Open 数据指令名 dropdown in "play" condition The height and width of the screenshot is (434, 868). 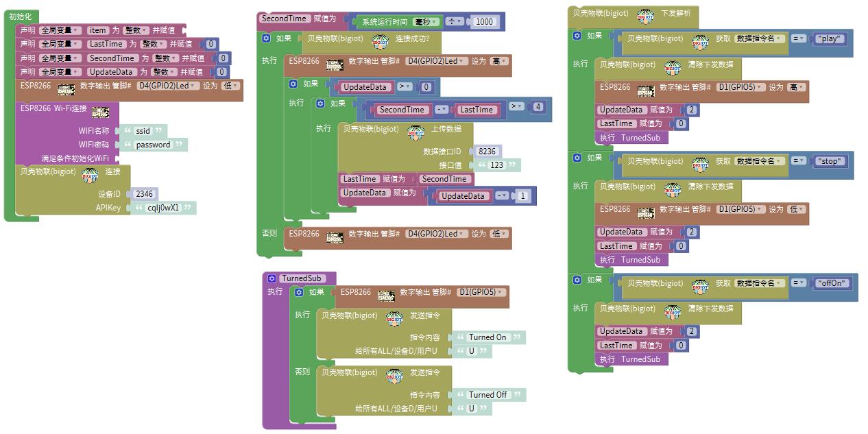760,38
